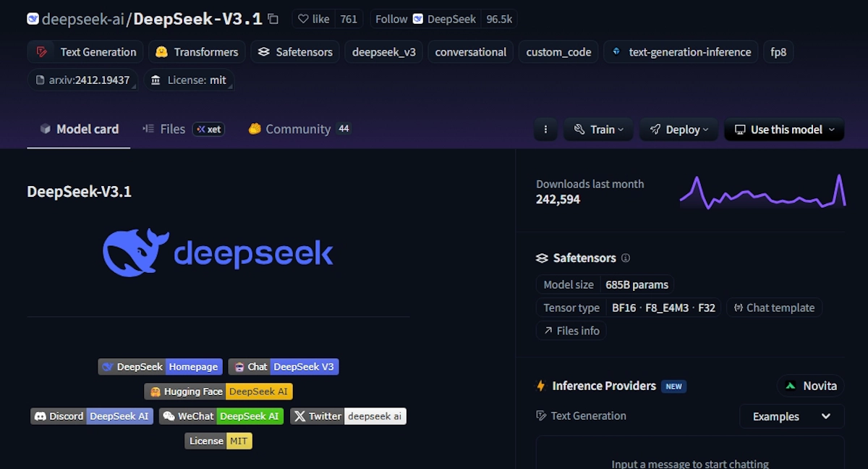Click the xet badge beside the Files tab
The image size is (868, 469).
(208, 129)
